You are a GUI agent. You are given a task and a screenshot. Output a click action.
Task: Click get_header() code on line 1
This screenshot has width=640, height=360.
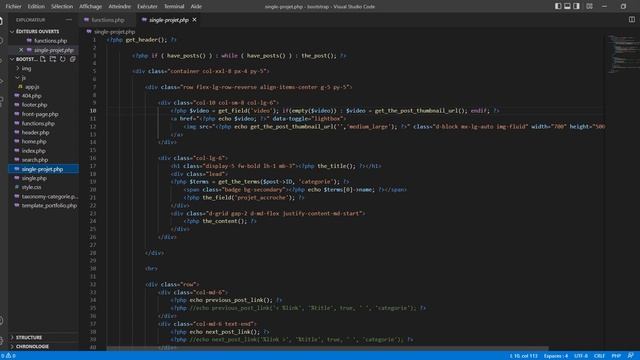point(146,40)
